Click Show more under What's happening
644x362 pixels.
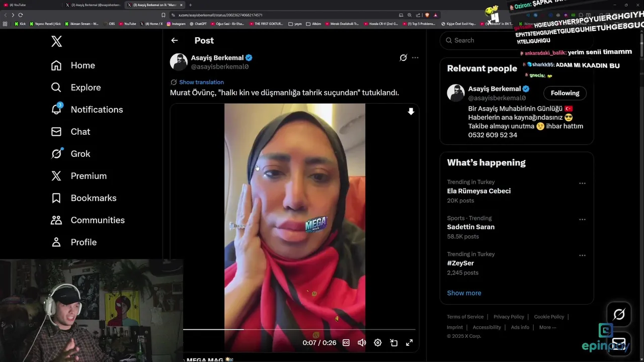[x=464, y=293]
